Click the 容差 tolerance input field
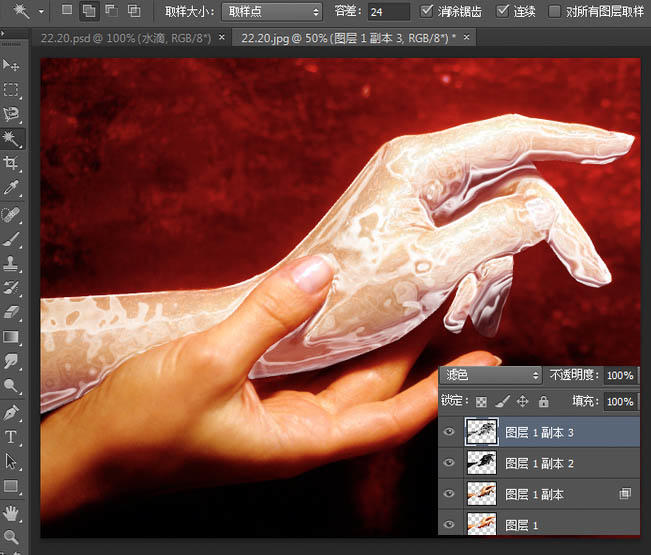 click(x=387, y=12)
